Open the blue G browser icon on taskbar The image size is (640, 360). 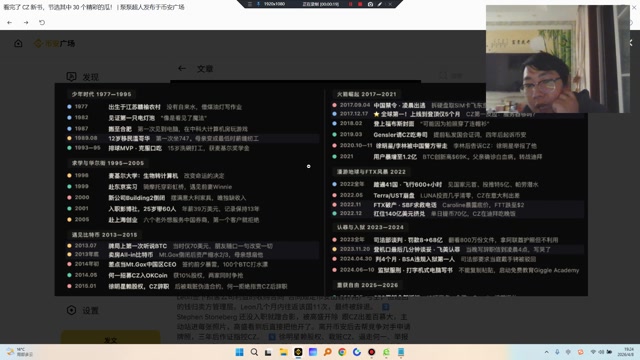357,352
